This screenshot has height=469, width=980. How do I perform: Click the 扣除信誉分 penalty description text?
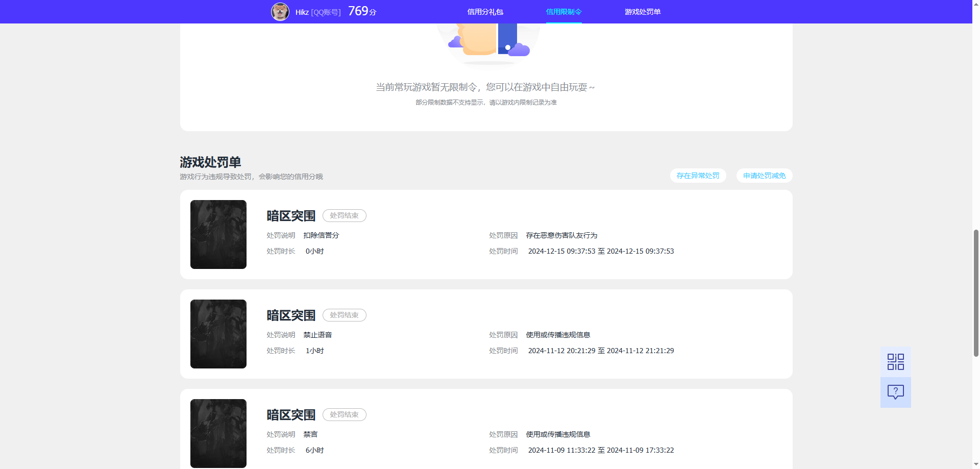pos(321,235)
